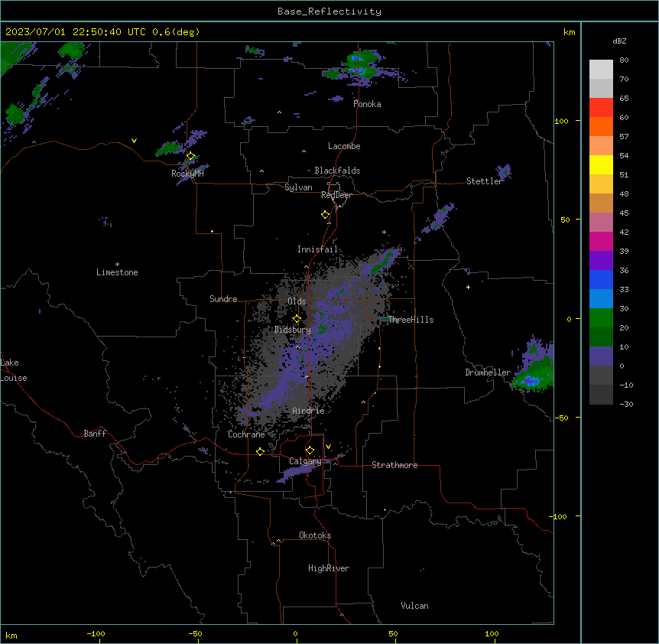Screen dimensions: 659x644
Task: Click the Airdrie city label
Action: click(308, 411)
